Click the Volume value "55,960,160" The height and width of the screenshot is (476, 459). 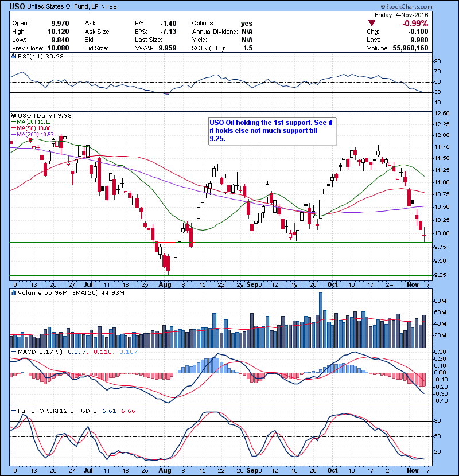(410, 48)
